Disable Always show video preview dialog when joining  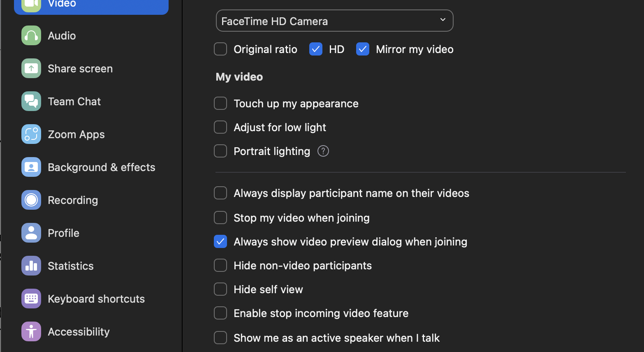220,241
